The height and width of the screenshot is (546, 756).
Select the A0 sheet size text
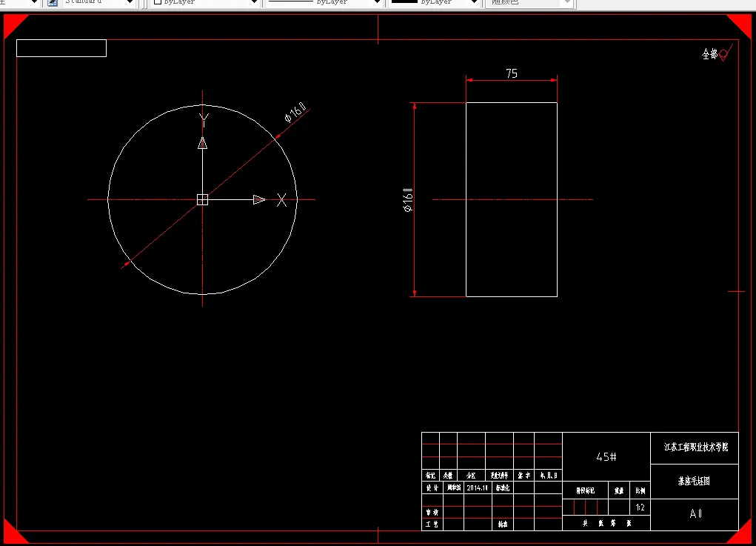tap(696, 513)
